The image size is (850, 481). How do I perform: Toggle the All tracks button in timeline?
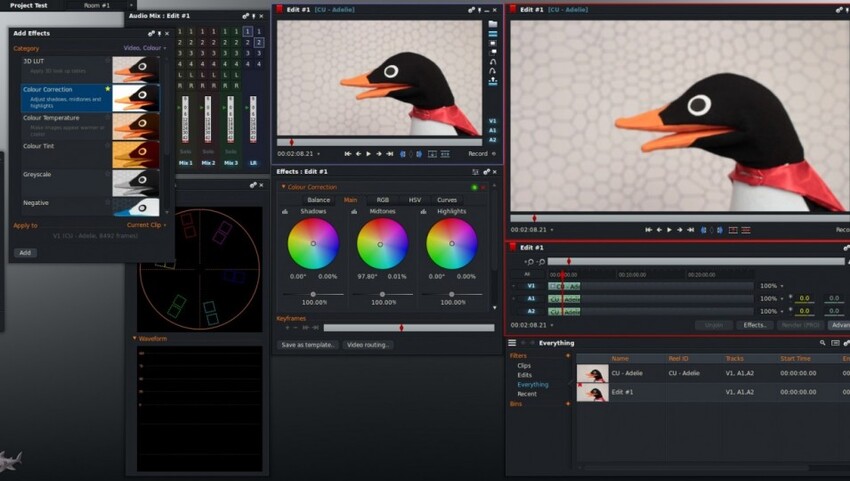click(x=527, y=274)
